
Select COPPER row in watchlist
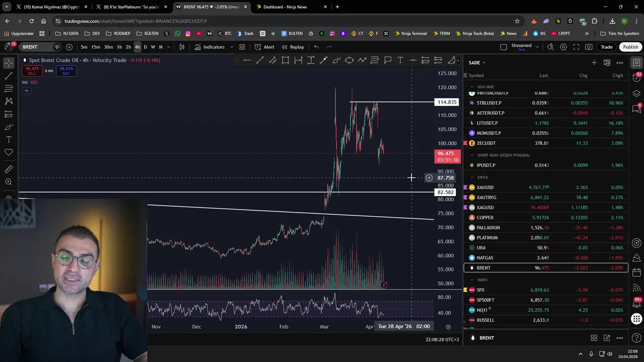click(x=546, y=218)
